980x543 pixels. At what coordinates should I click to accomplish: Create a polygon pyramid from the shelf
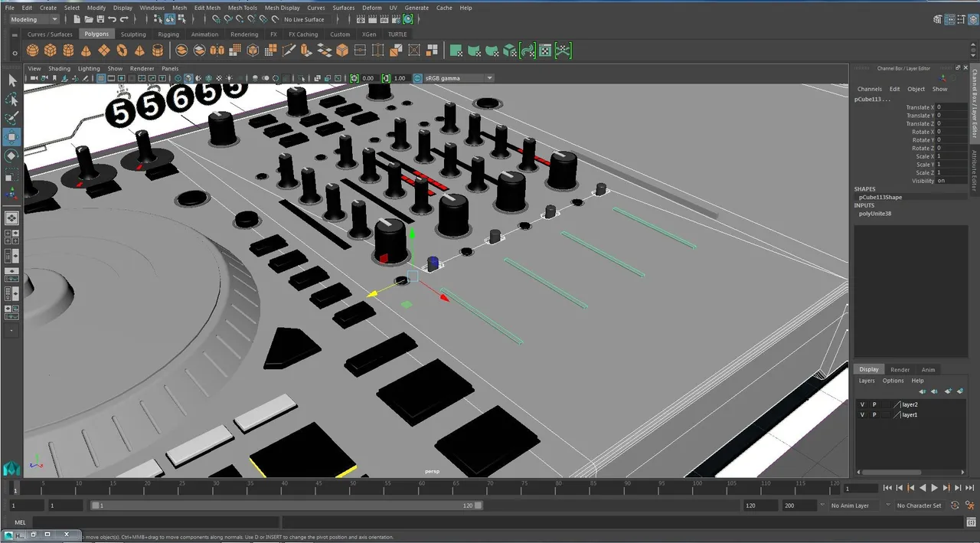(139, 51)
